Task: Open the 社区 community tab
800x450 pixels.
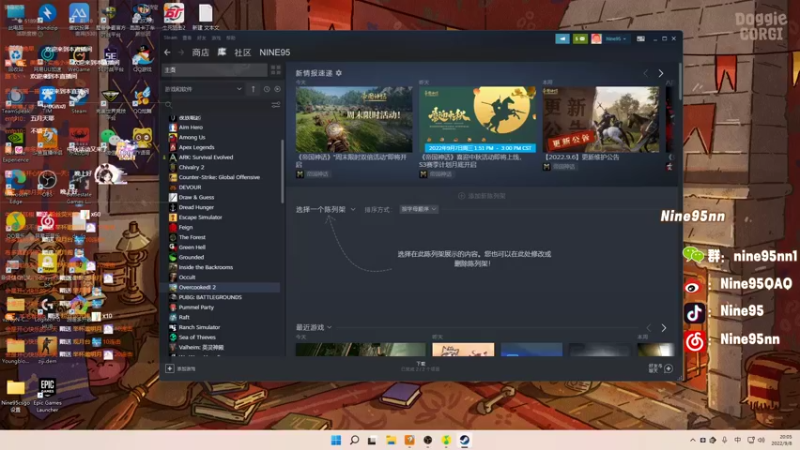Action: pyautogui.click(x=242, y=53)
